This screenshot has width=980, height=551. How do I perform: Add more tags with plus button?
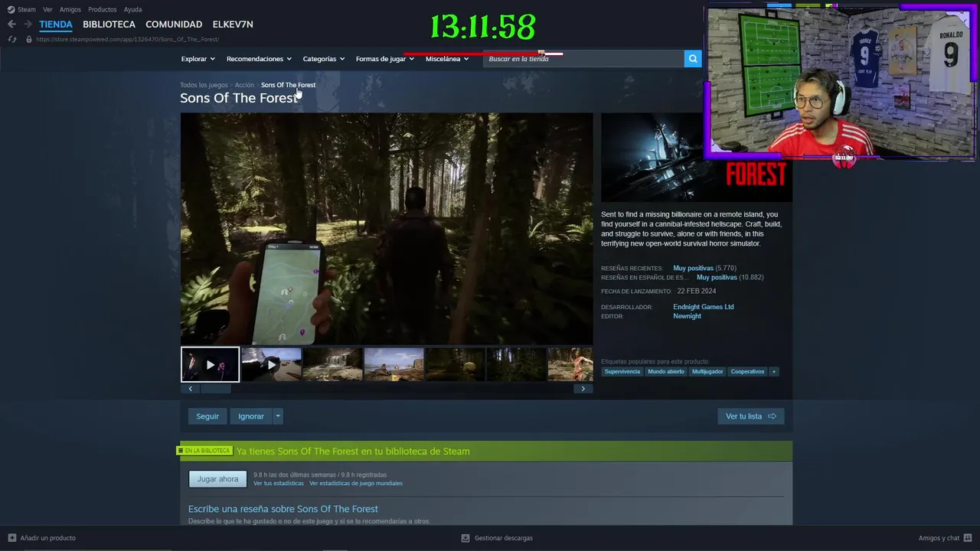(773, 372)
